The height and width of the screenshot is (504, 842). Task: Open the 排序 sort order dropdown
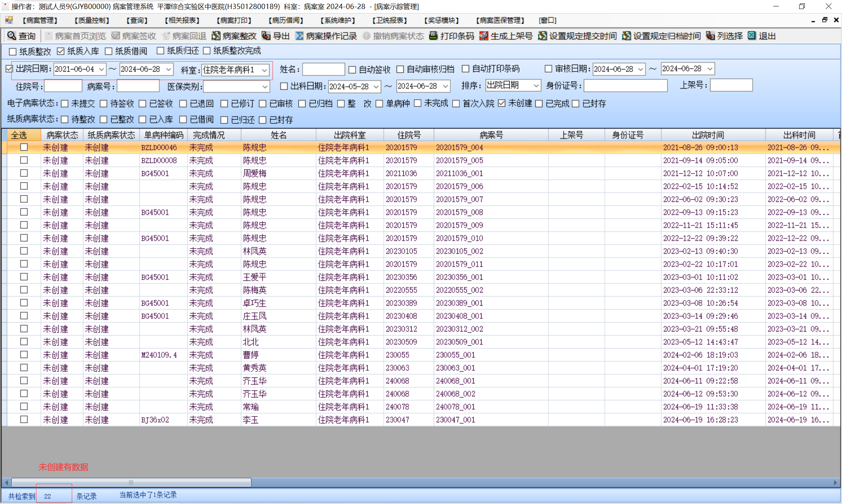point(536,86)
